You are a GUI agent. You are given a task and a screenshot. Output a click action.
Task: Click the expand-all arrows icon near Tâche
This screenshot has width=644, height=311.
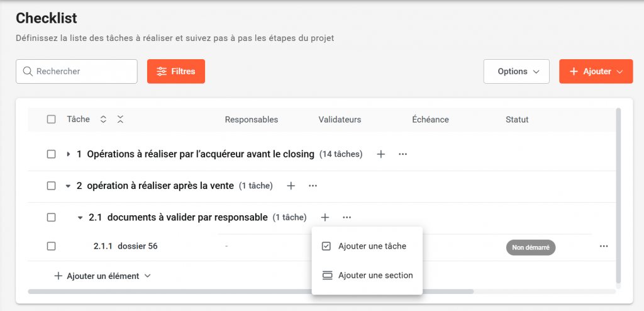tap(103, 120)
